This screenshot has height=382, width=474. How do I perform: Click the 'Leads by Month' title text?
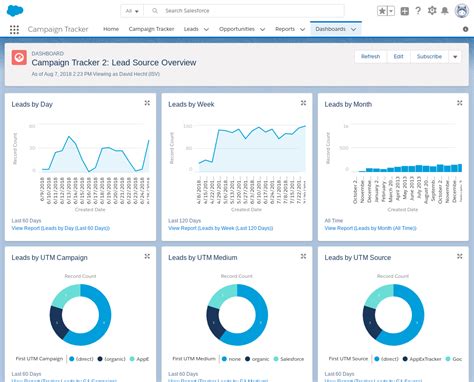348,104
